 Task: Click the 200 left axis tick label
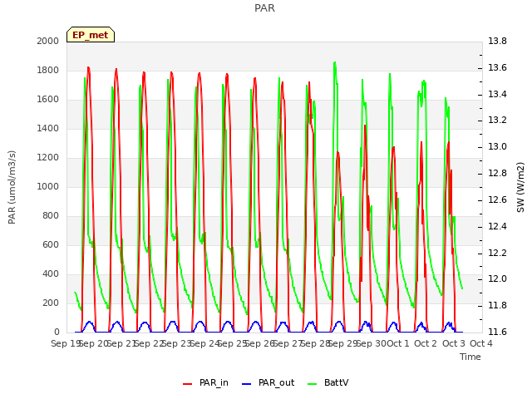(51, 303)
